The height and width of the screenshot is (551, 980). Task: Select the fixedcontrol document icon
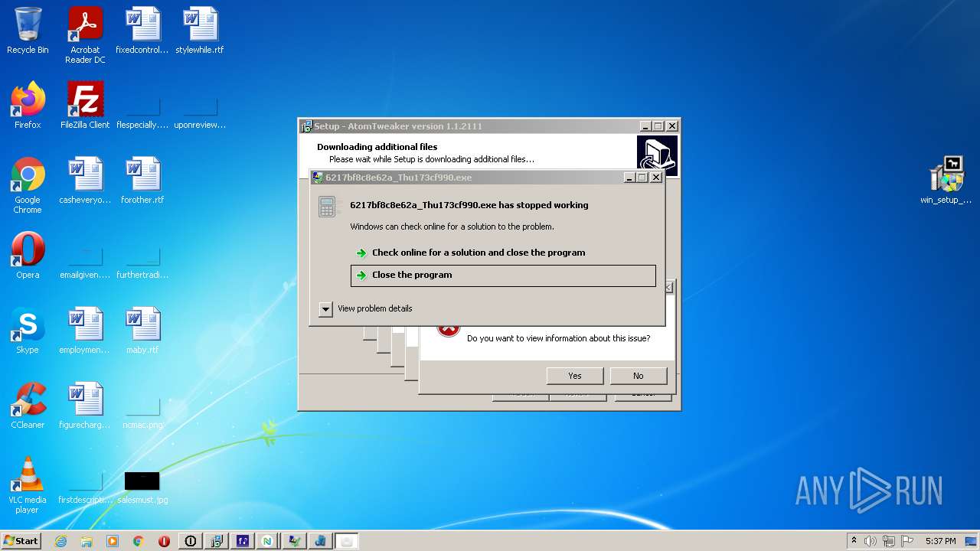coord(142,31)
